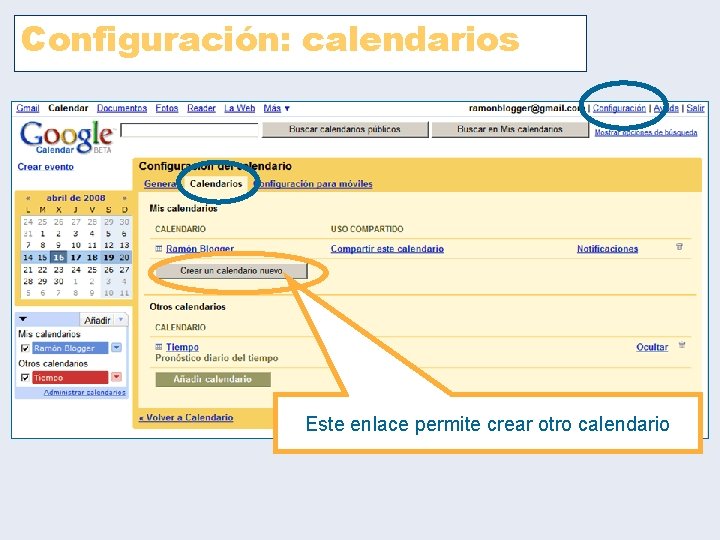Click the calendar icon beside Ramón Blogger
Viewport: 720px width, 540px height.
(x=159, y=248)
